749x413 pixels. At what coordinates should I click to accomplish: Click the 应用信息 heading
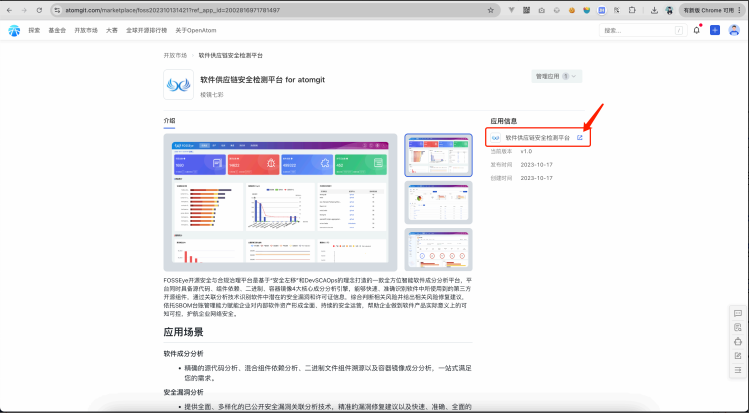[503, 121]
